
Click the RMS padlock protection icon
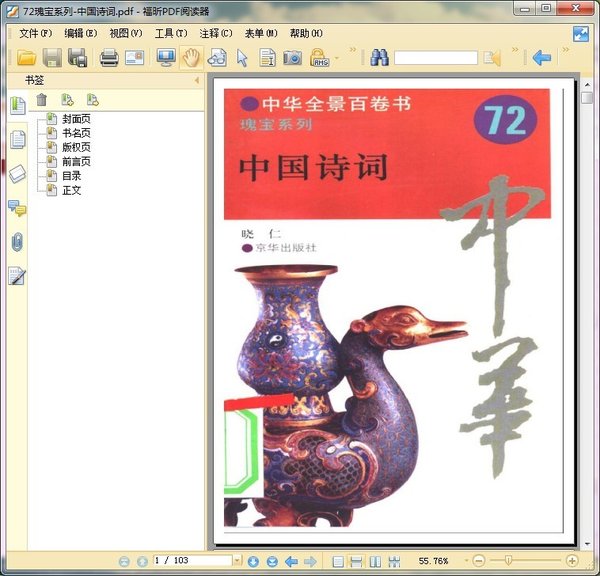pyautogui.click(x=319, y=58)
